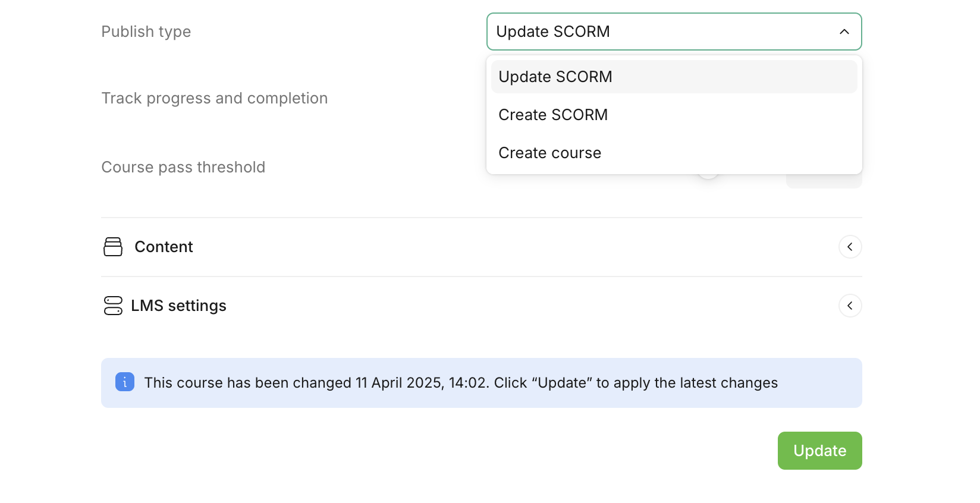Expand the LMS settings section with its chevron
The image size is (980, 503).
[850, 306]
